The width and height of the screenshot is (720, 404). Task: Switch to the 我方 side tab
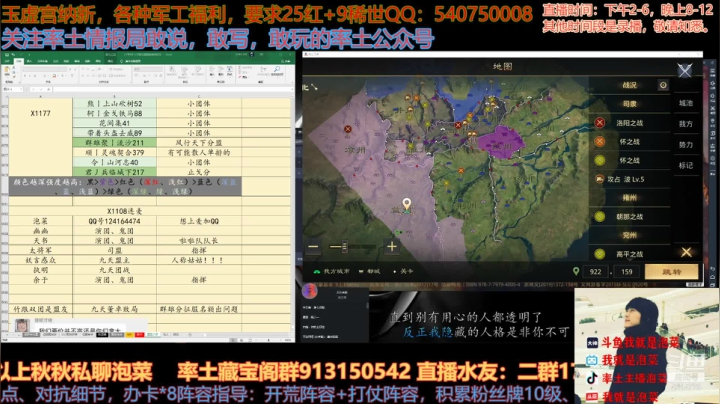(x=686, y=123)
